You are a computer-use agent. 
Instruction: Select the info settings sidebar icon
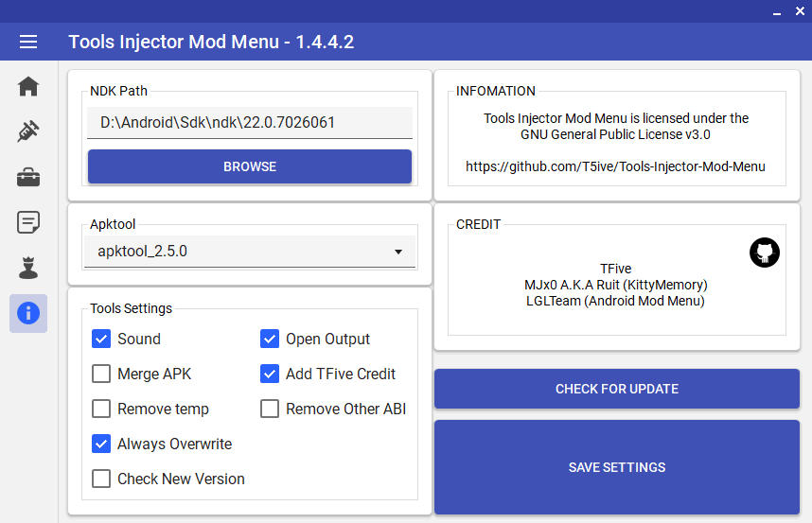click(28, 313)
